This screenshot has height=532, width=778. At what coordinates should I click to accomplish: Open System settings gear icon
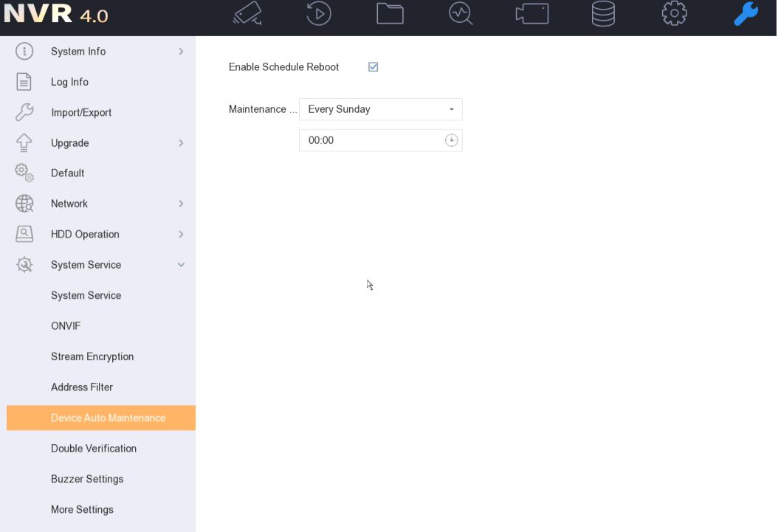click(x=675, y=13)
